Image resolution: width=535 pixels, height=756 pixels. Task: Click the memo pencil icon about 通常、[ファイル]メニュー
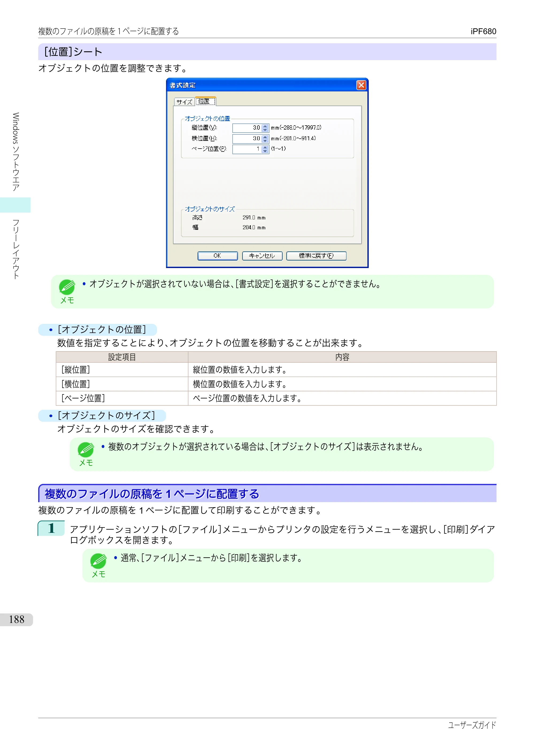click(98, 561)
